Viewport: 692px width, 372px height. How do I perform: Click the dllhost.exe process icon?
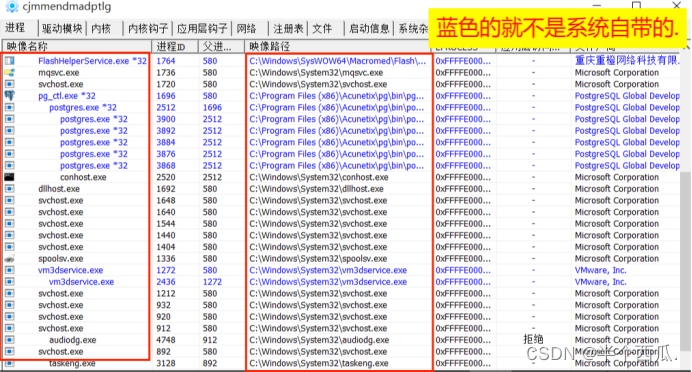click(9, 189)
